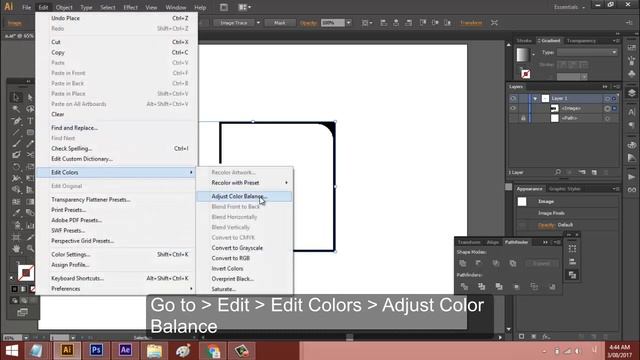Select the Magic Wand tool

coord(16,109)
